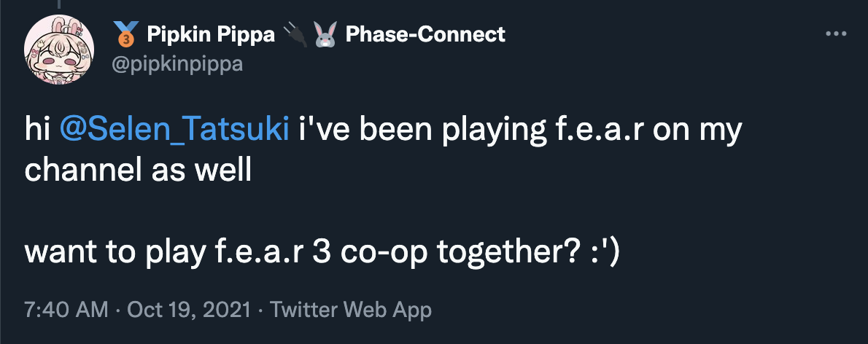Click the 7:40 AM timestamp

(66, 310)
